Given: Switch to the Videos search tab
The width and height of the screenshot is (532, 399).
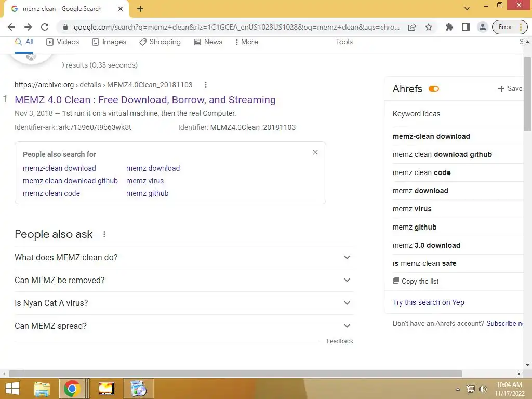Looking at the screenshot, I should [63, 42].
